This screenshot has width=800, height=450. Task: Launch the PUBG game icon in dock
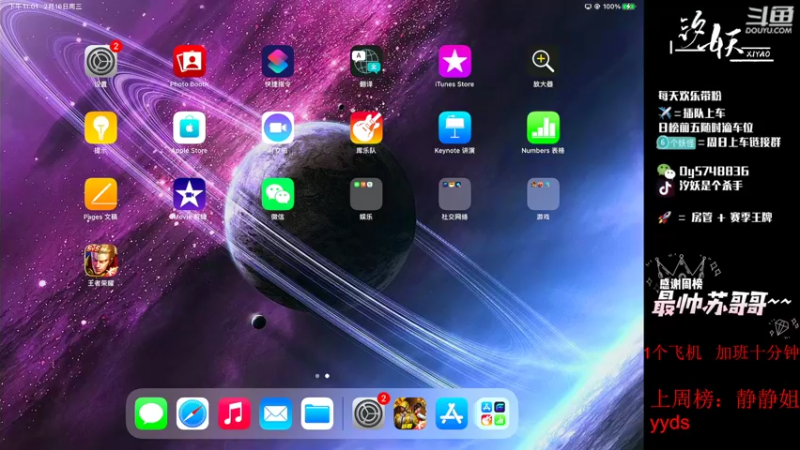click(x=410, y=413)
